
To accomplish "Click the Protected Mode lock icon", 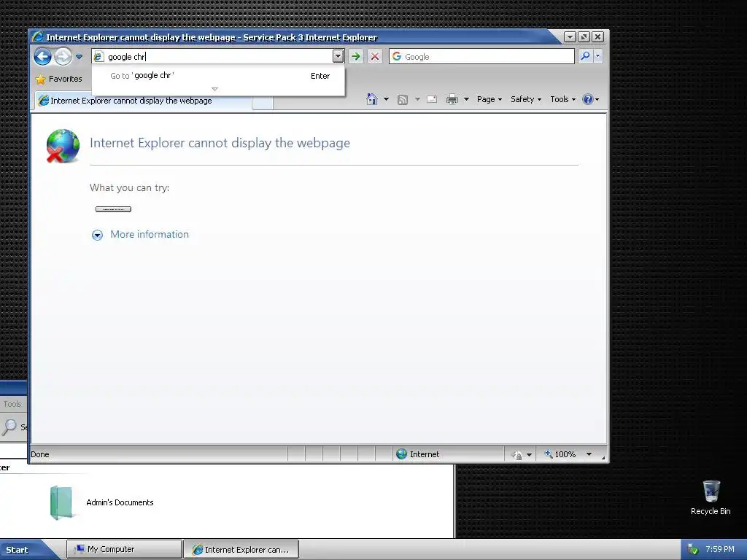I will [x=517, y=455].
